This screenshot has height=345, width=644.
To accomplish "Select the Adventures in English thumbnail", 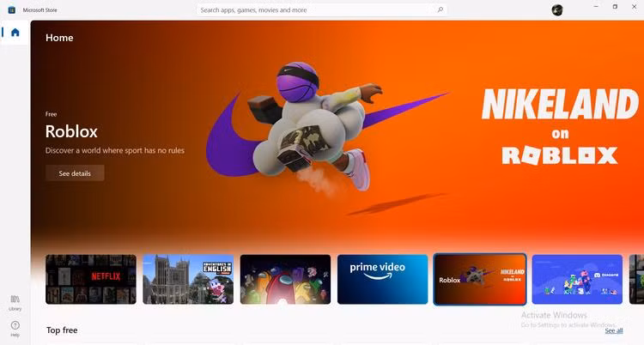I will click(x=187, y=279).
